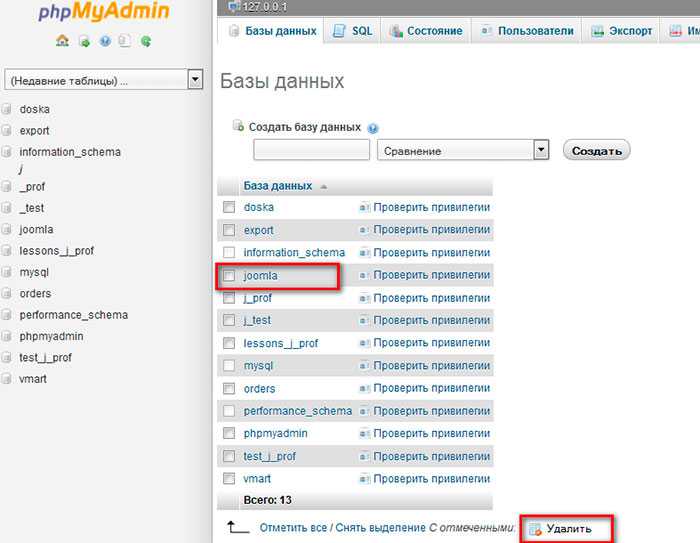Click the database icon next to phpmyadmin in sidebar

6,336
